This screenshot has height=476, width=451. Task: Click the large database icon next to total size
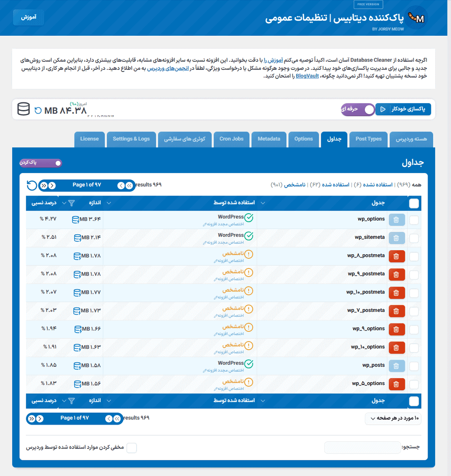coord(23,110)
